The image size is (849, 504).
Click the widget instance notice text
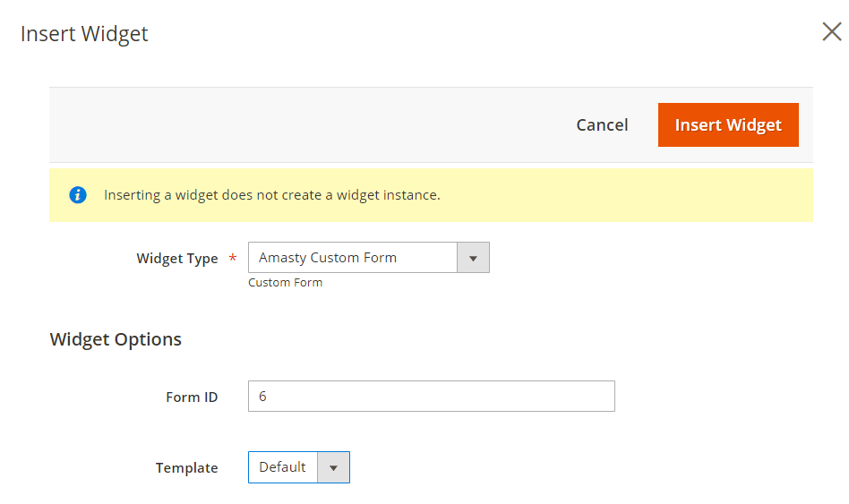pos(272,195)
